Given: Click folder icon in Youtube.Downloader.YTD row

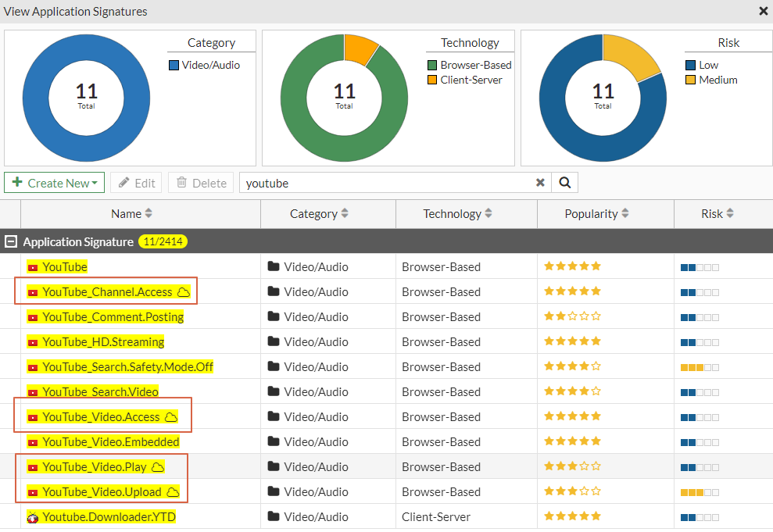Looking at the screenshot, I should click(x=273, y=516).
